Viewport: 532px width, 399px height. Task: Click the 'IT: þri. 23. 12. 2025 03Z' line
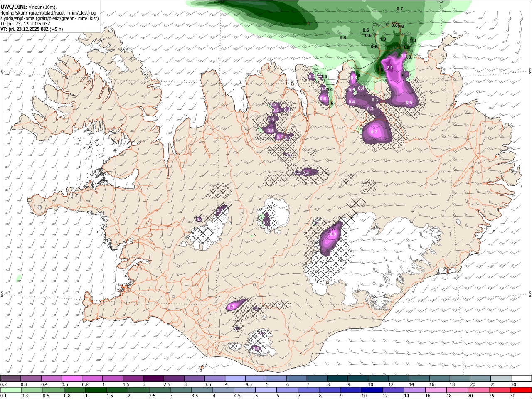pyautogui.click(x=25, y=24)
